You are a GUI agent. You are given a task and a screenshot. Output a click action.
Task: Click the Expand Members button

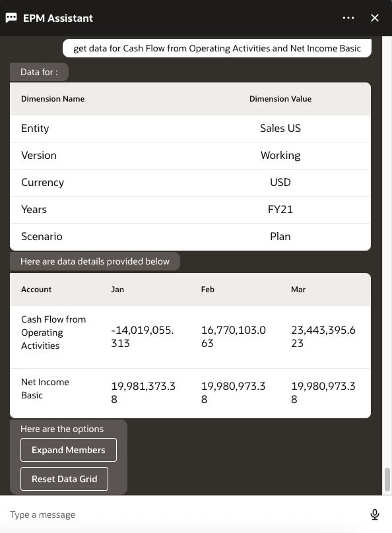click(x=68, y=450)
